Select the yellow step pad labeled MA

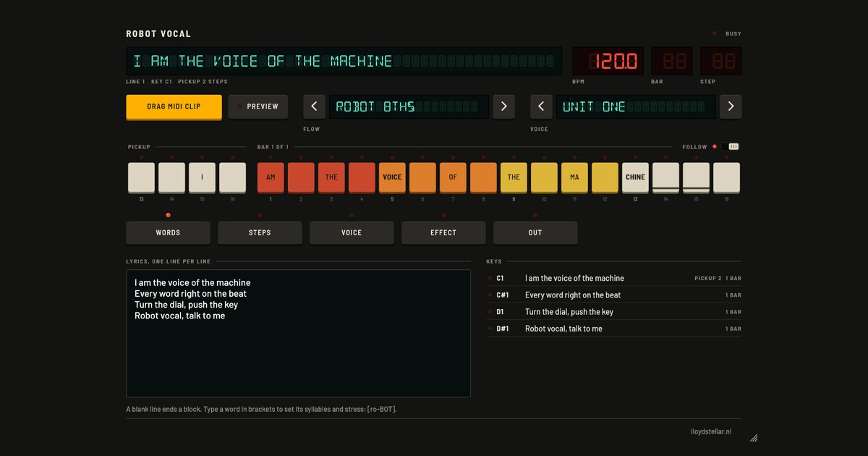[x=574, y=177]
